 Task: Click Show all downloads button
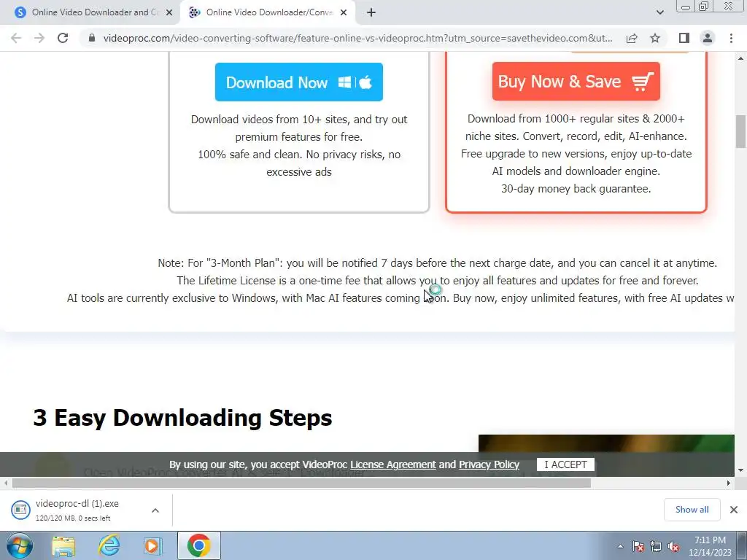[x=692, y=510]
